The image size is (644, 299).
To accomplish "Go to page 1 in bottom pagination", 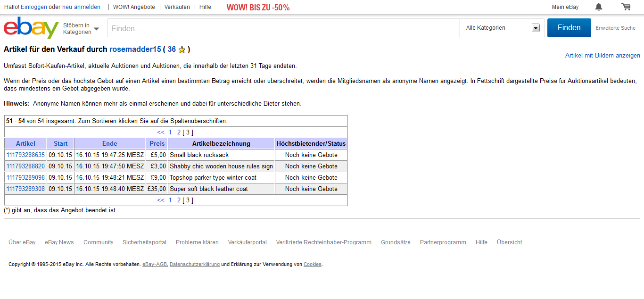I will coord(170,200).
